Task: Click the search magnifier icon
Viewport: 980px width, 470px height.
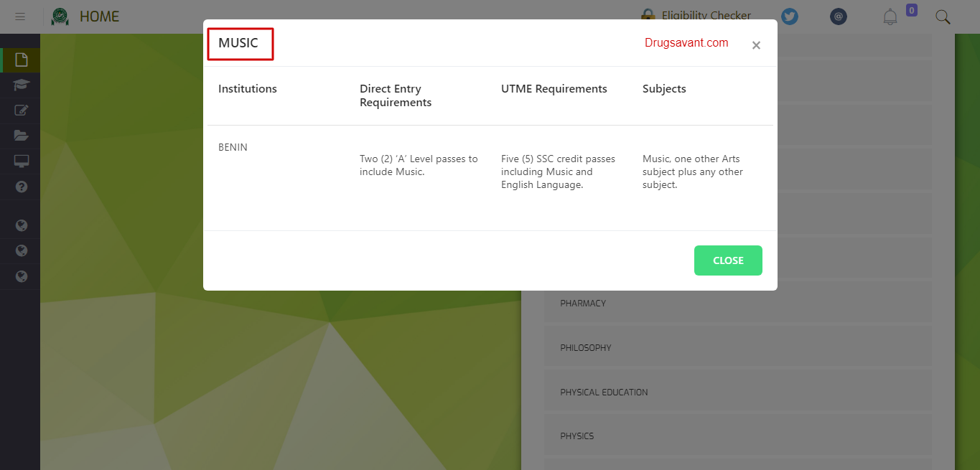Action: click(943, 17)
